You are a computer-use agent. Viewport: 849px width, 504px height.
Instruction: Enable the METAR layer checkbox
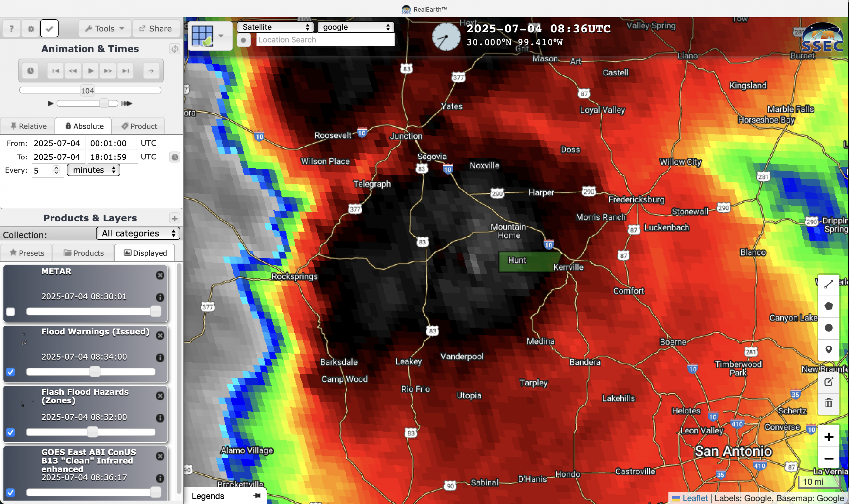(11, 312)
